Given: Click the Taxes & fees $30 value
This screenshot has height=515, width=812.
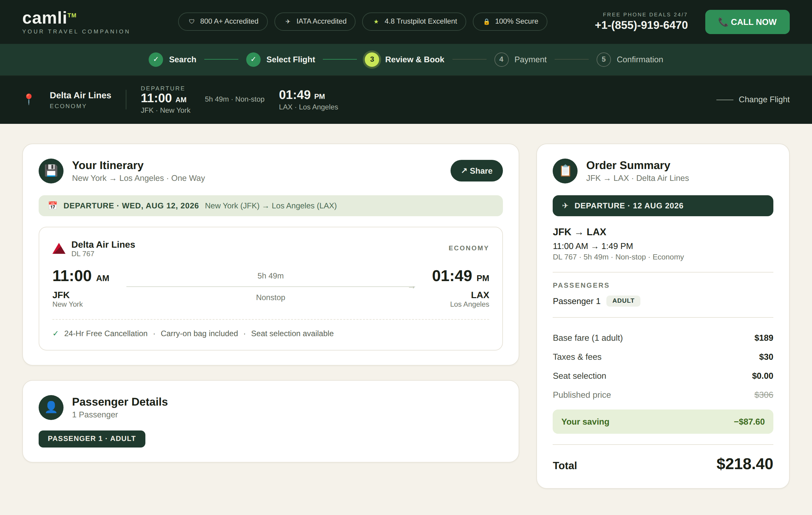Looking at the screenshot, I should tap(766, 357).
